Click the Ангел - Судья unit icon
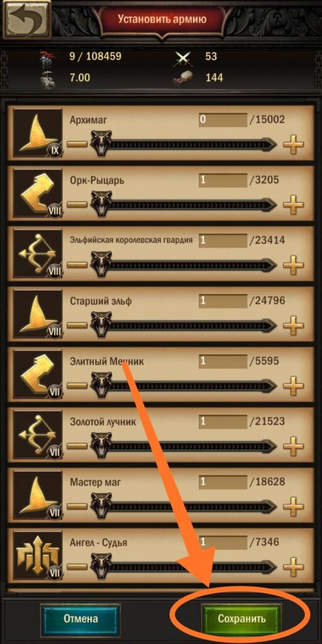The height and width of the screenshot is (644, 322). [x=38, y=556]
